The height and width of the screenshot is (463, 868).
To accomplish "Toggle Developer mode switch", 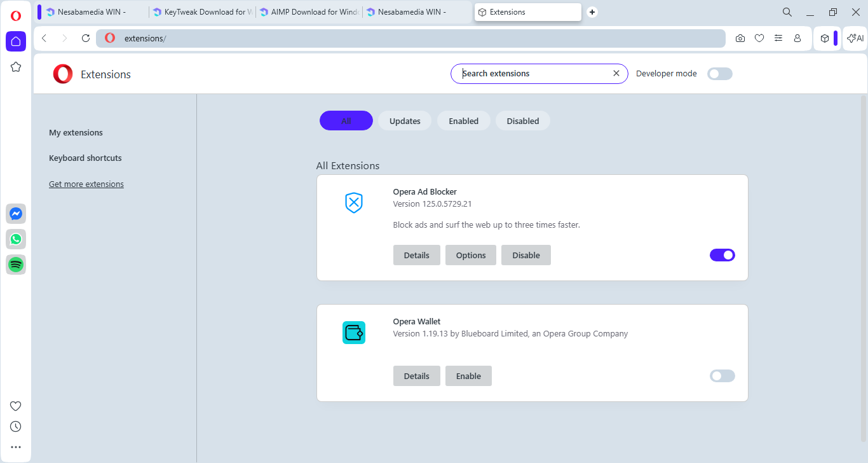I will 720,74.
